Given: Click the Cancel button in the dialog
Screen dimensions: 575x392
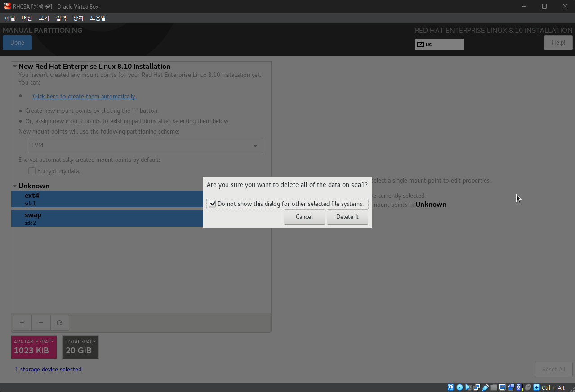Looking at the screenshot, I should click(x=304, y=217).
